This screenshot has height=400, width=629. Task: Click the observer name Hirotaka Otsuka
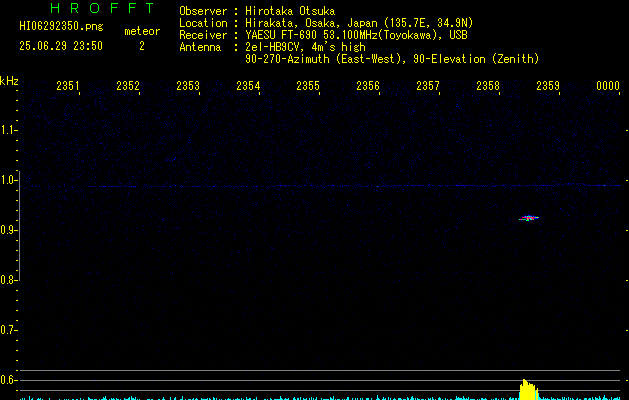click(x=290, y=11)
